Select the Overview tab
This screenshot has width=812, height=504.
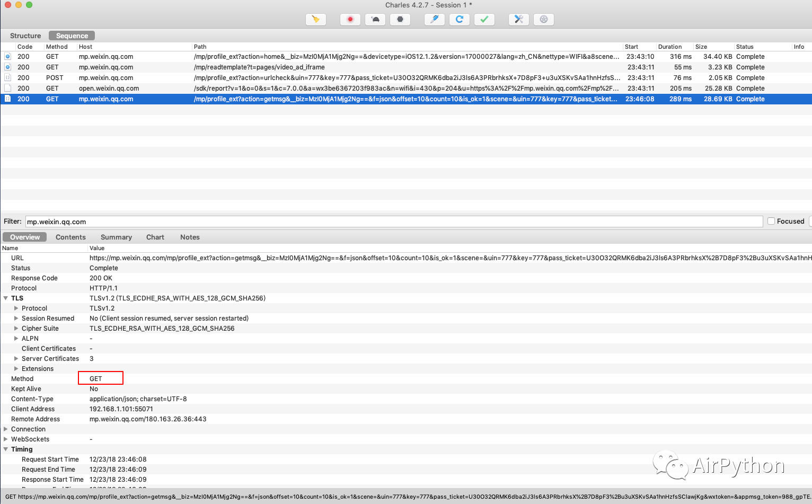(x=25, y=237)
